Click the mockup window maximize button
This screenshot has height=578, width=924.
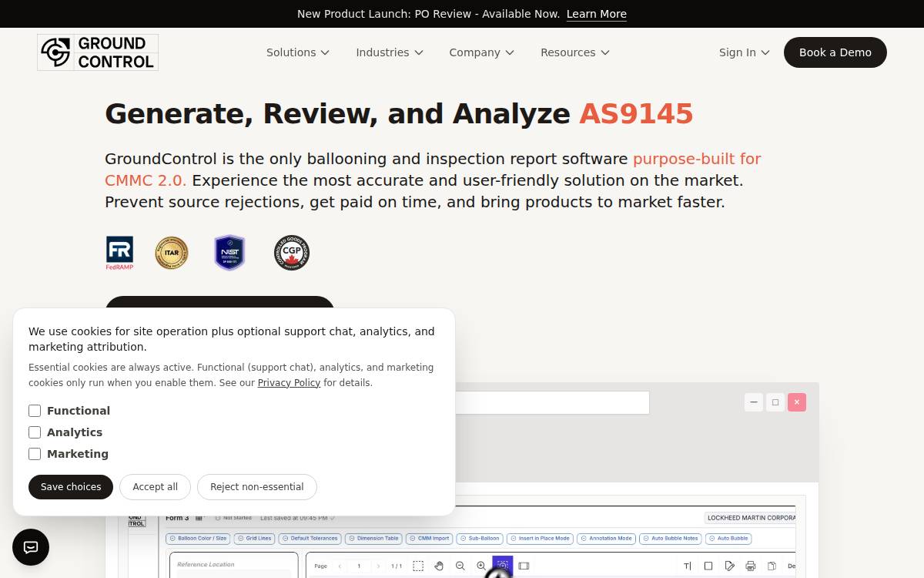(x=775, y=402)
